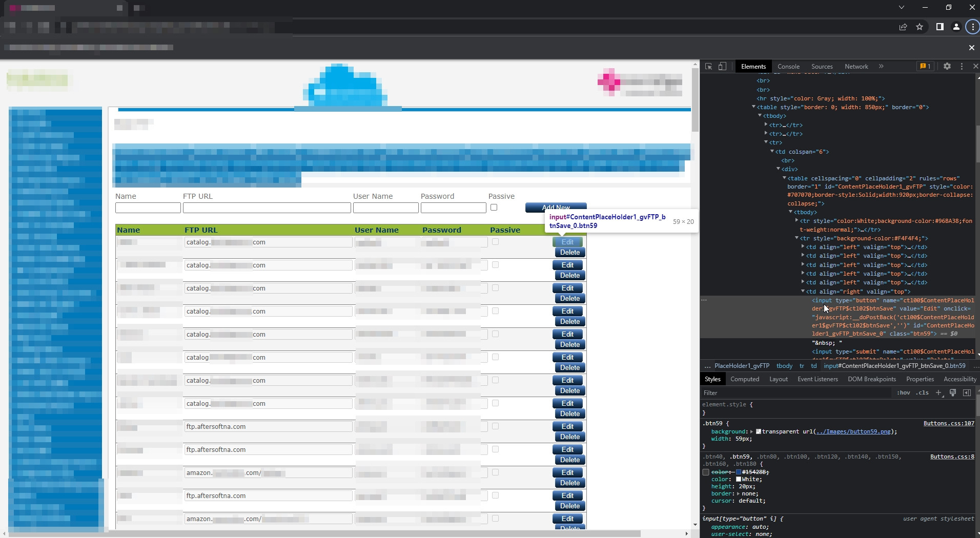Click the FTP URL column header in the green bar
Screen dimensions: 980x538
[x=201, y=230]
